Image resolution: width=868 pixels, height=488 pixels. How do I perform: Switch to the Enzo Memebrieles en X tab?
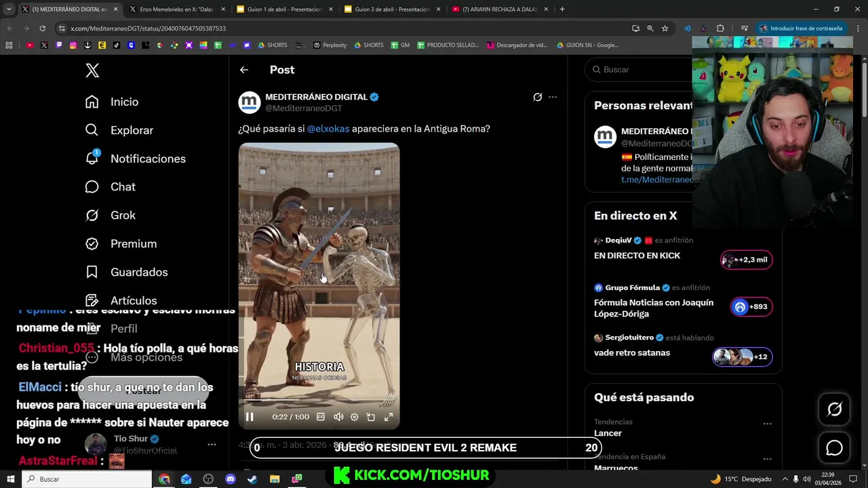pos(176,9)
